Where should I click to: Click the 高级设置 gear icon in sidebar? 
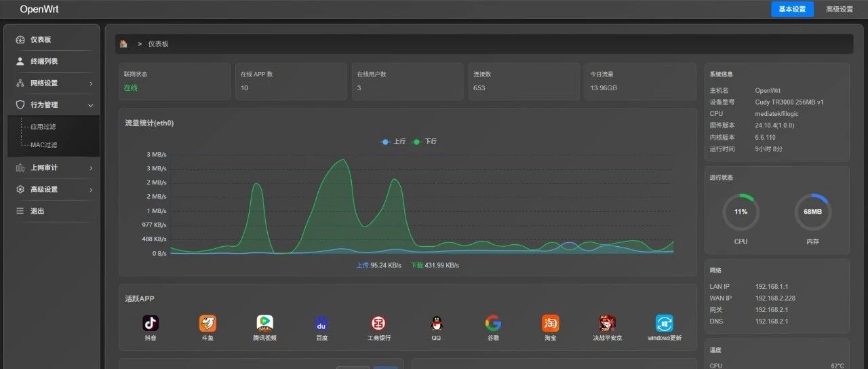coord(20,189)
